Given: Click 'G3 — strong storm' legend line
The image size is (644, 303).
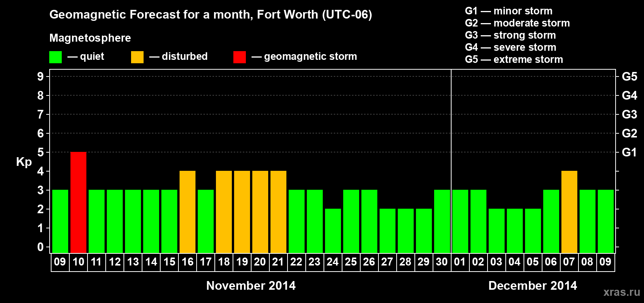Looking at the screenshot, I should coord(510,35).
